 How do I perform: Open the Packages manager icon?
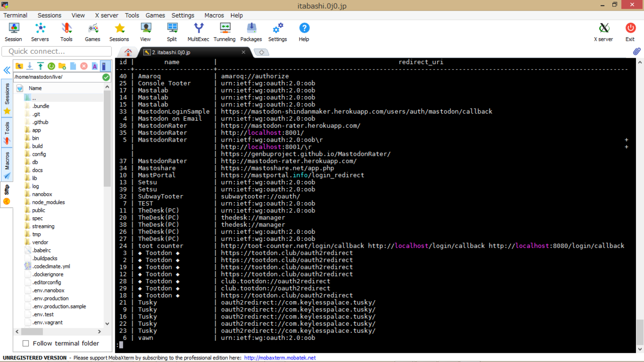251,32
